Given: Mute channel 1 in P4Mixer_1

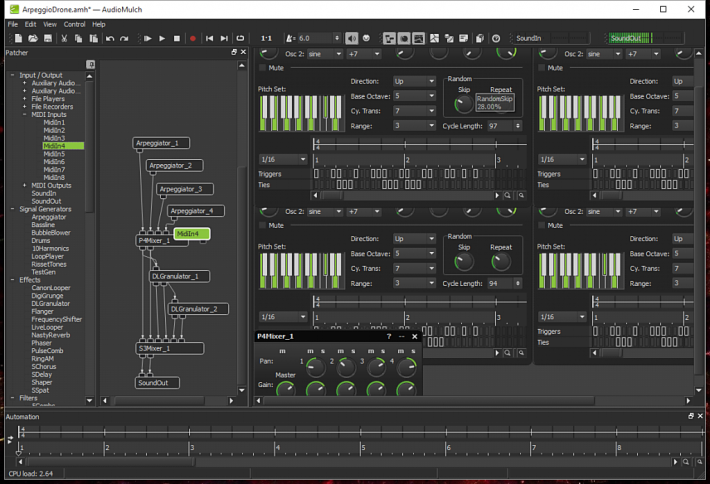Looking at the screenshot, I should pyautogui.click(x=310, y=351).
